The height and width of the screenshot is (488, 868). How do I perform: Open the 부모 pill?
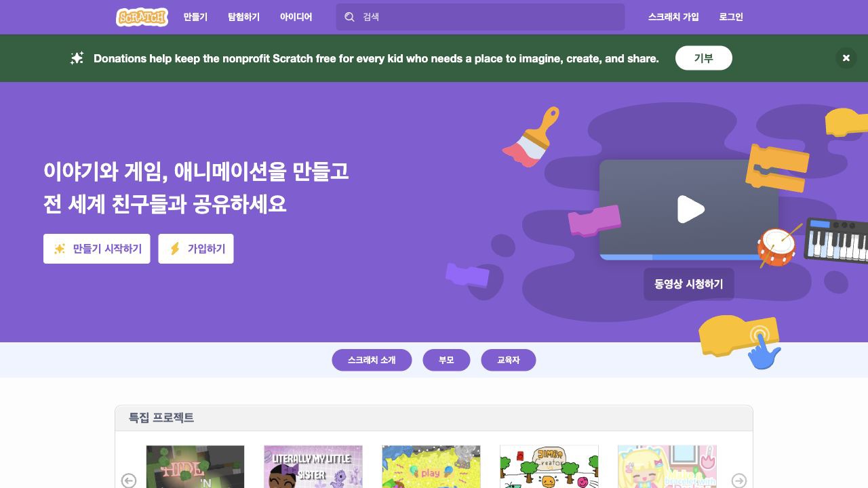click(x=446, y=360)
